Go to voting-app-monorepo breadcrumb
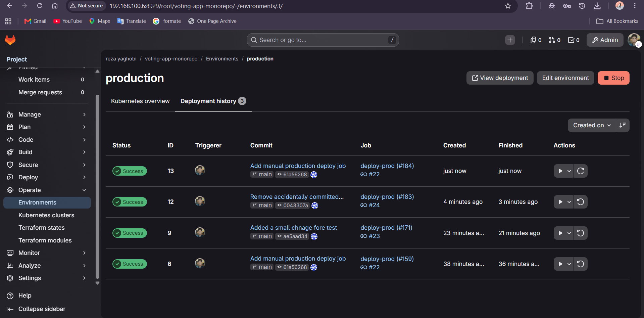This screenshot has height=318, width=644. pos(171,59)
